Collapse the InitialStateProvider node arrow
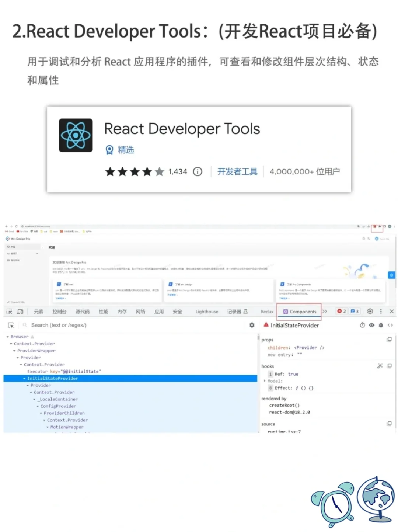The width and height of the screenshot is (398, 532). 24,379
